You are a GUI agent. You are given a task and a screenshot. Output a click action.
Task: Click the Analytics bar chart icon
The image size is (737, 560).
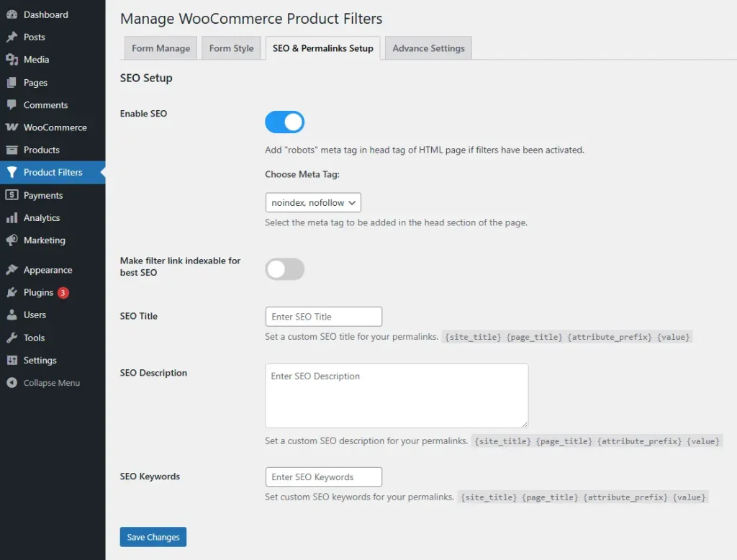pyautogui.click(x=12, y=217)
